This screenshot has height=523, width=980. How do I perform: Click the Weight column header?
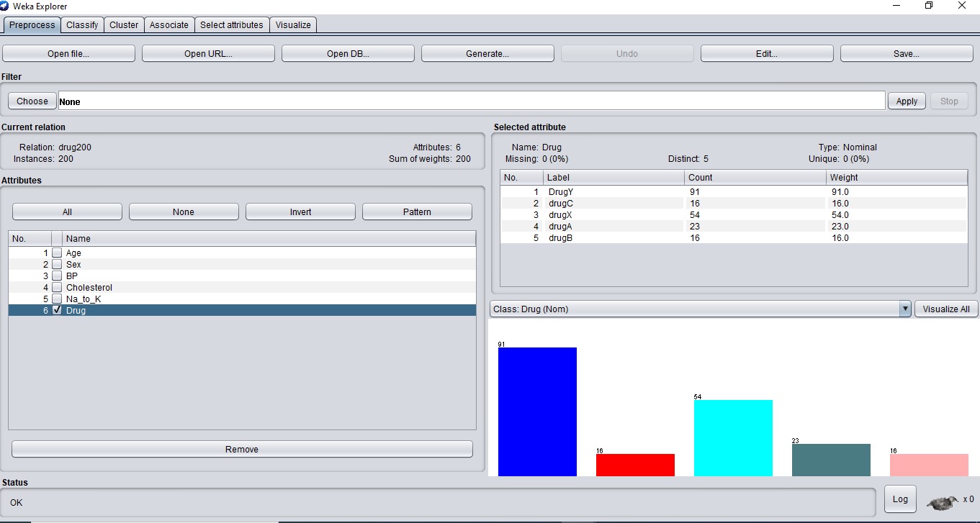(x=896, y=178)
